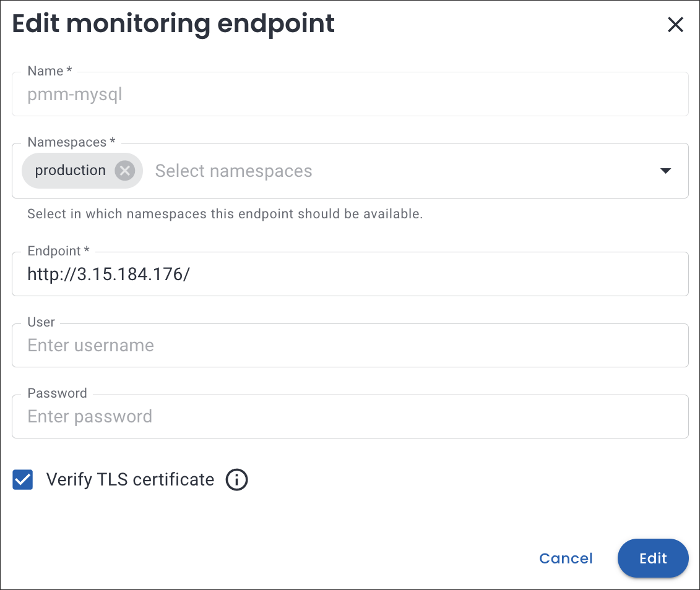The height and width of the screenshot is (590, 700).
Task: Remove the production namespace chip
Action: pos(124,171)
